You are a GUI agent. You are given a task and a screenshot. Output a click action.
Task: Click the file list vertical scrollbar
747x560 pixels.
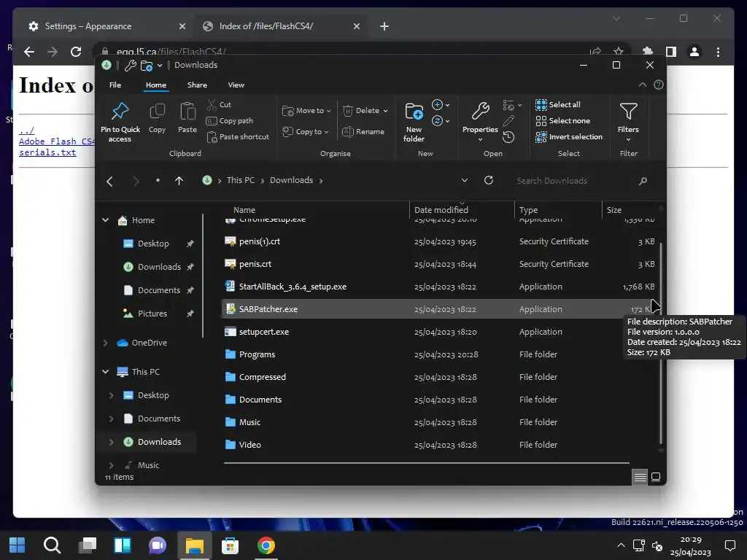click(661, 343)
